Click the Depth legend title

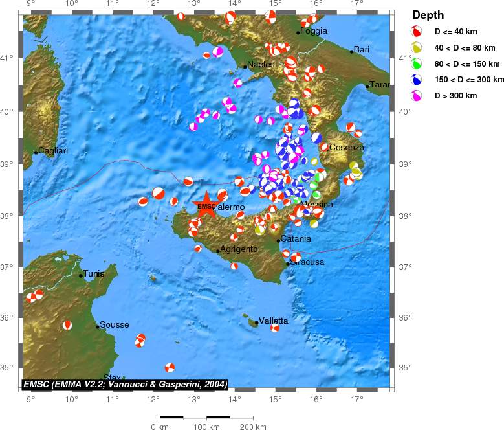pos(428,15)
